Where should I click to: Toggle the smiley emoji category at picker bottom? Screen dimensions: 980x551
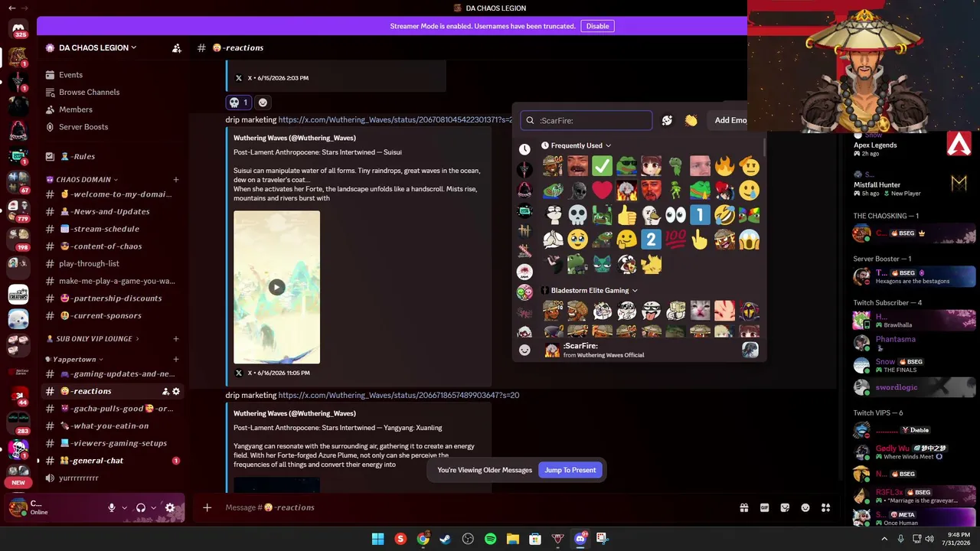click(524, 350)
